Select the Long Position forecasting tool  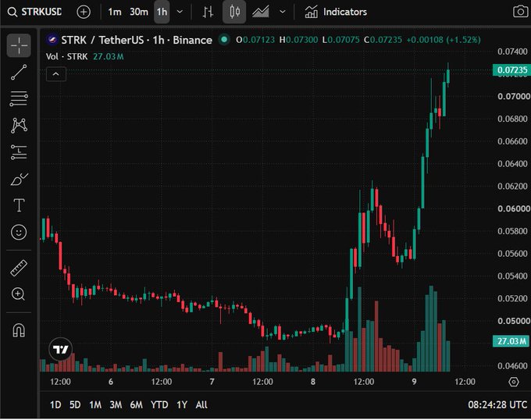click(19, 152)
